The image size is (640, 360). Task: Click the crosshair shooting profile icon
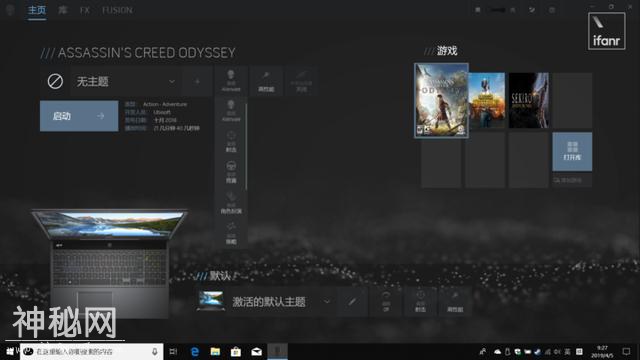231,141
